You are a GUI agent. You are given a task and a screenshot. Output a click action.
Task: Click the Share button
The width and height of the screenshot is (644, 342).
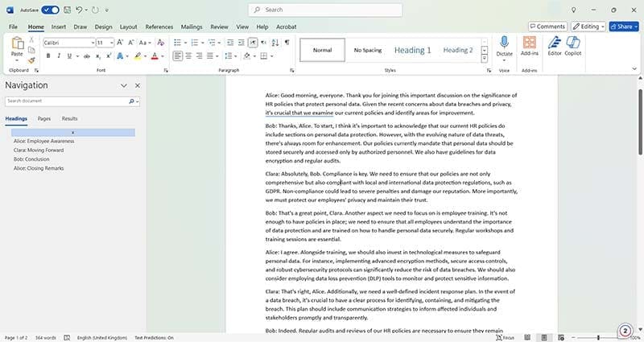point(624,27)
